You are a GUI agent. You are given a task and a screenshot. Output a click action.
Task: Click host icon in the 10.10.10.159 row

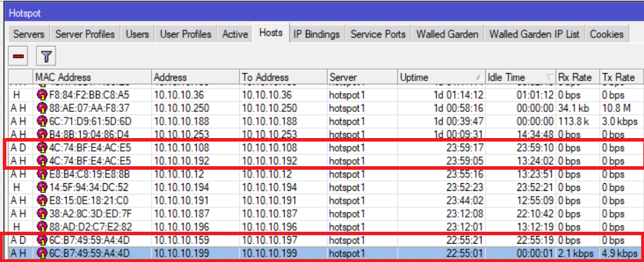42,239
